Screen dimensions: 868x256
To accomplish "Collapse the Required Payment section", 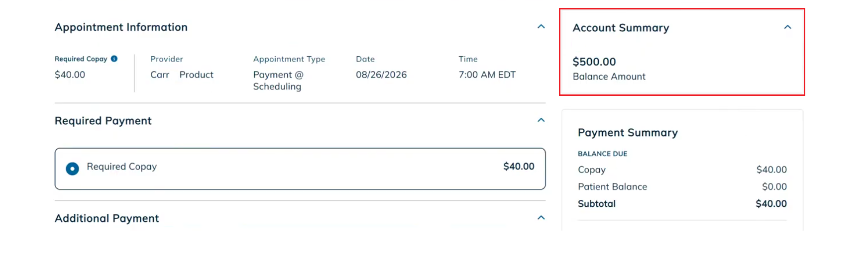I will pos(541,120).
